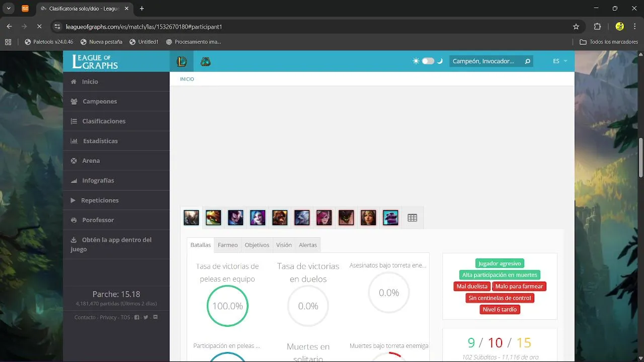Screen dimensions: 644x362
Task: Select the third champion portrait, dark-haired swordsman
Action: coord(235,218)
